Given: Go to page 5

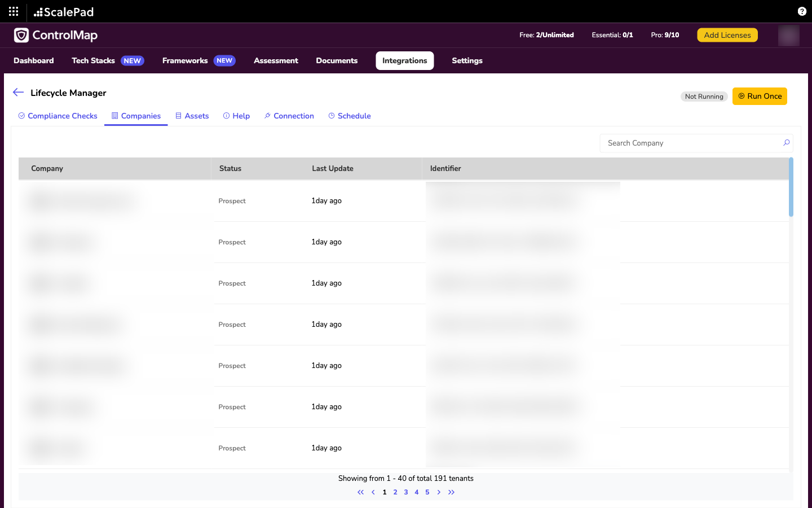Looking at the screenshot, I should tap(427, 492).
